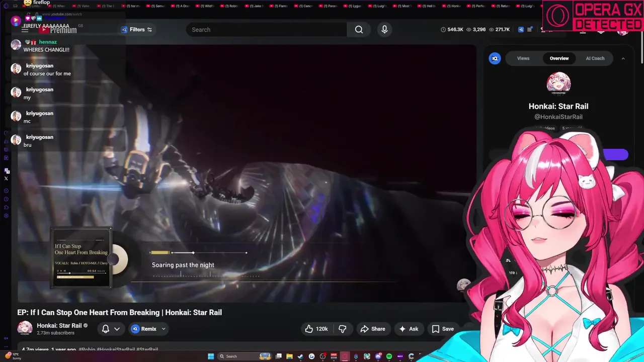
Task: Click the Share button
Action: coord(373,329)
